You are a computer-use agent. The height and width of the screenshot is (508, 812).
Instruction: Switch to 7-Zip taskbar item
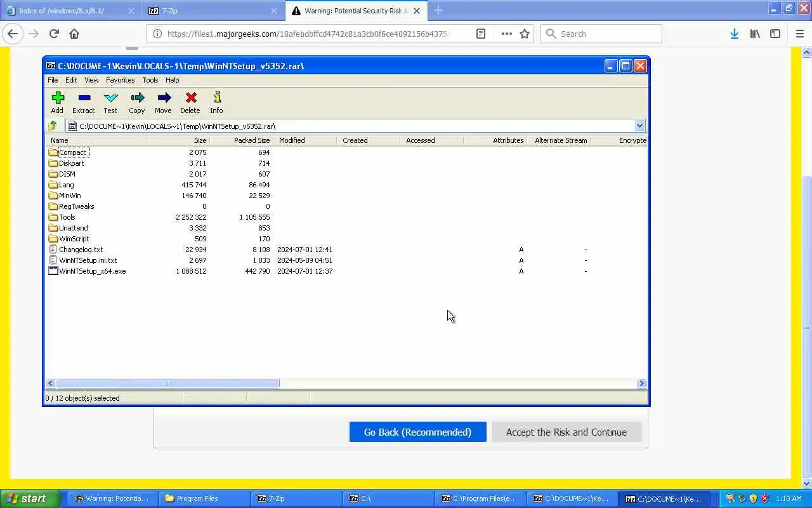tap(296, 498)
